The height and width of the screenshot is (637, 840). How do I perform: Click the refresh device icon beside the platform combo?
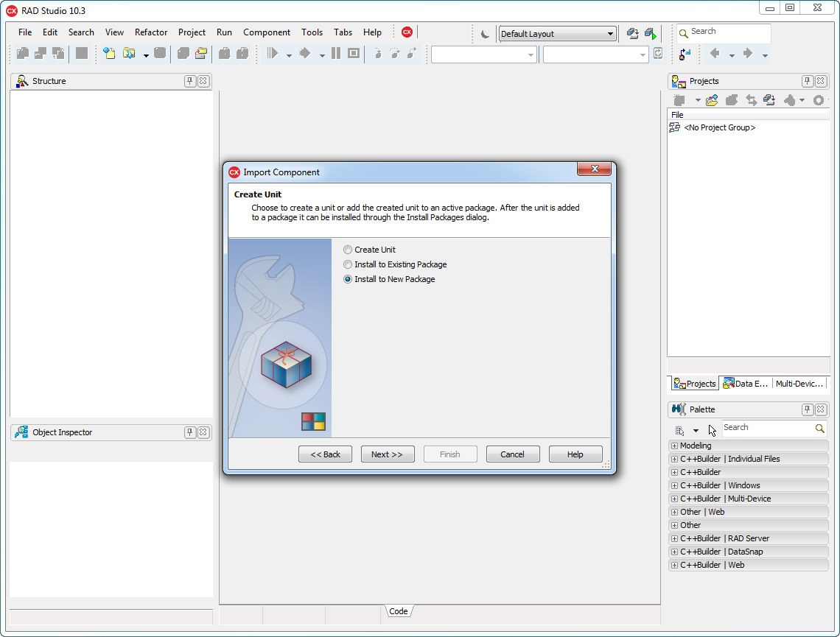658,54
